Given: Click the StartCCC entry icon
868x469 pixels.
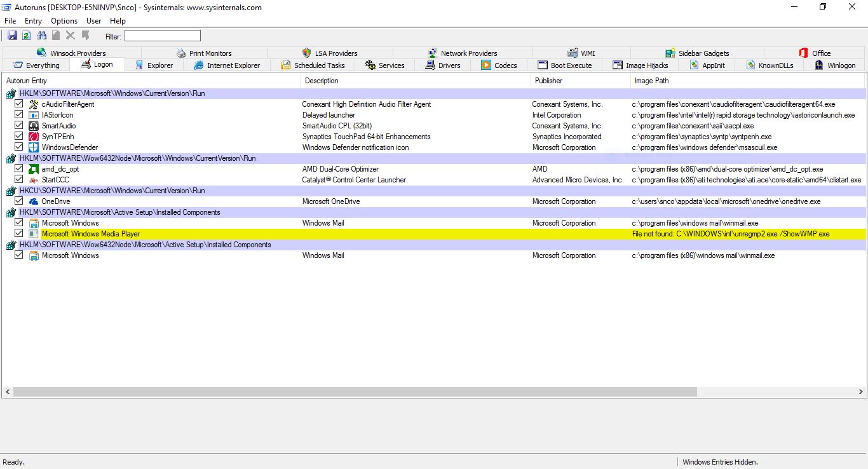Looking at the screenshot, I should click(34, 180).
